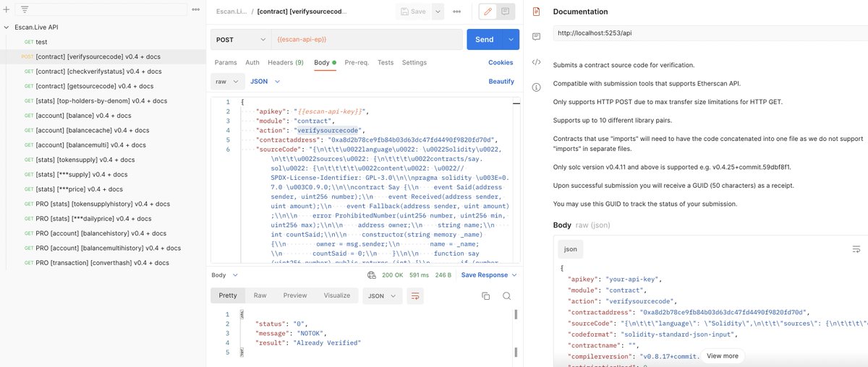Viewport: 868px width, 367px height.
Task: Open the Params tab
Action: click(226, 63)
